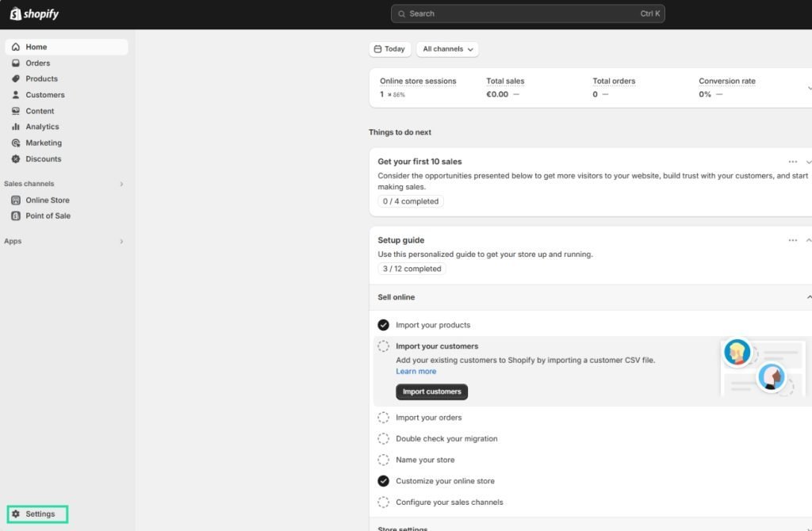Navigate to Customers label
812x531 pixels.
point(45,95)
